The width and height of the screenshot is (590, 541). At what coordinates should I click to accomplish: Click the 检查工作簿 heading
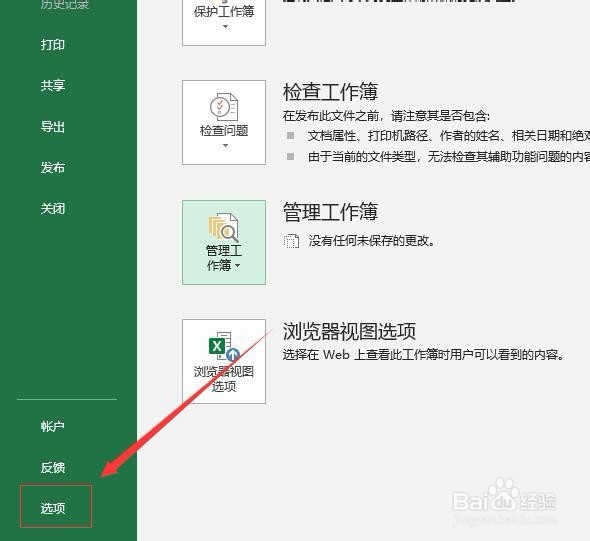pyautogui.click(x=330, y=92)
